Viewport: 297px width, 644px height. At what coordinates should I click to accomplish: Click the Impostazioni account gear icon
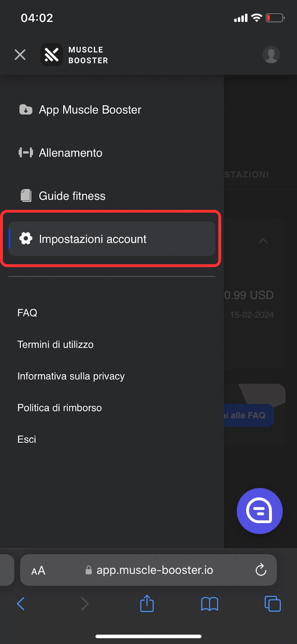coord(26,239)
